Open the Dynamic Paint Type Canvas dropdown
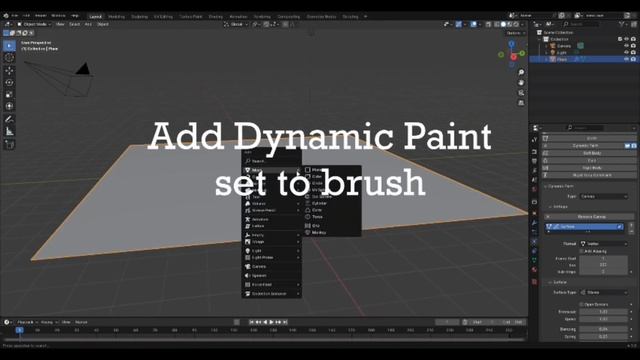 point(603,196)
